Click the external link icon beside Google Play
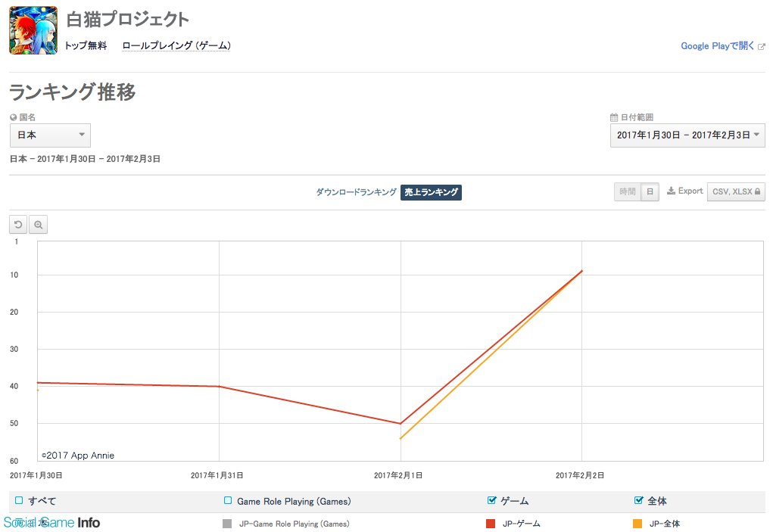This screenshot has width=773, height=532. (761, 47)
